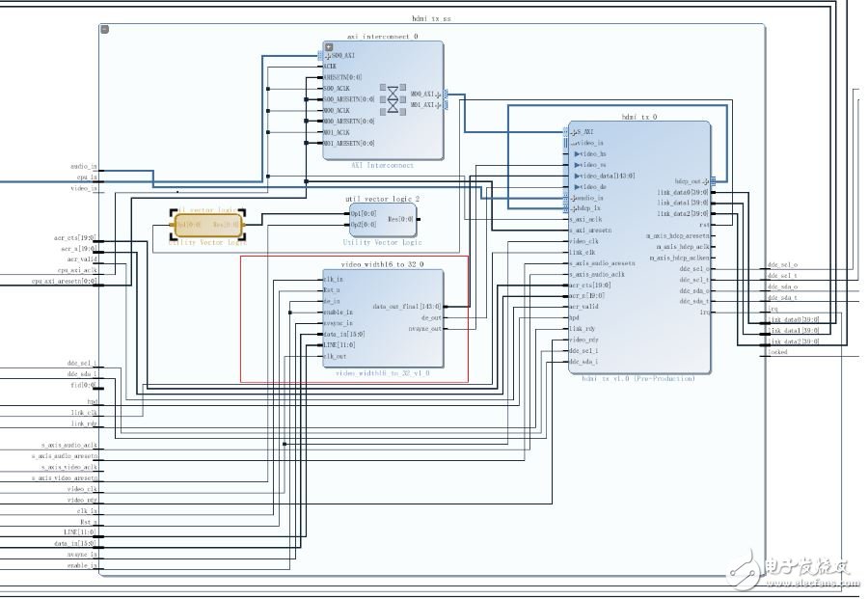868x599 pixels.
Task: Select the util_vector_logic_2 block
Action: click(x=383, y=220)
